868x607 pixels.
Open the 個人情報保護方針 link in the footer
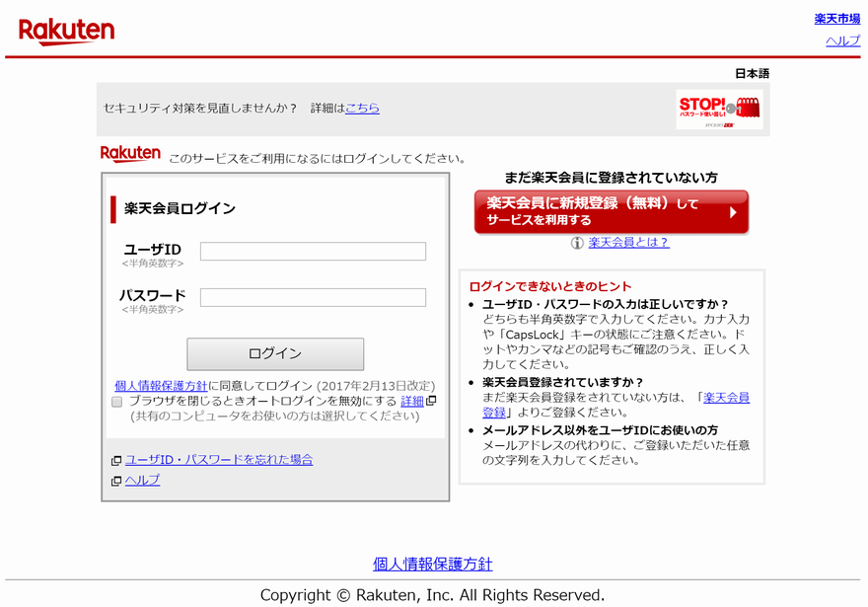pyautogui.click(x=432, y=565)
